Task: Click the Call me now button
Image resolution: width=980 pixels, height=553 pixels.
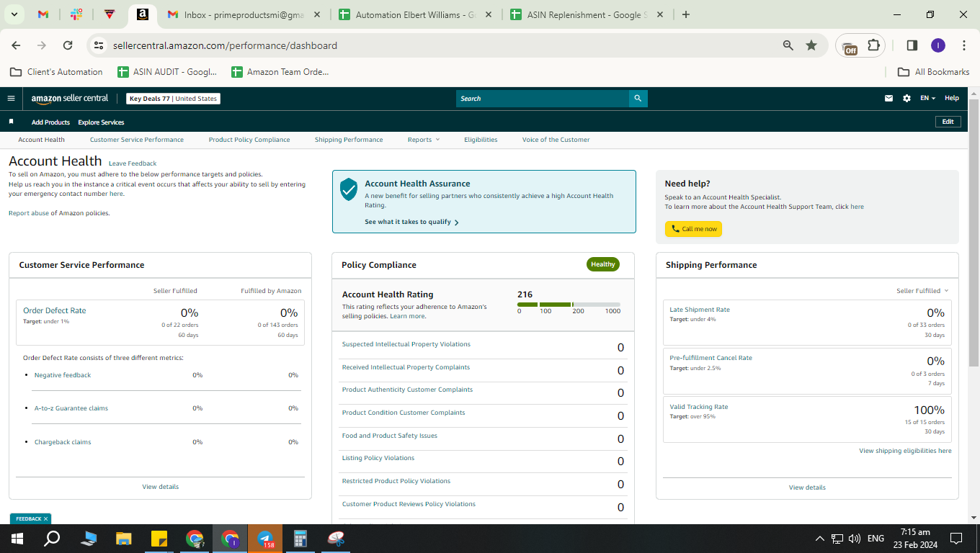Action: tap(693, 229)
